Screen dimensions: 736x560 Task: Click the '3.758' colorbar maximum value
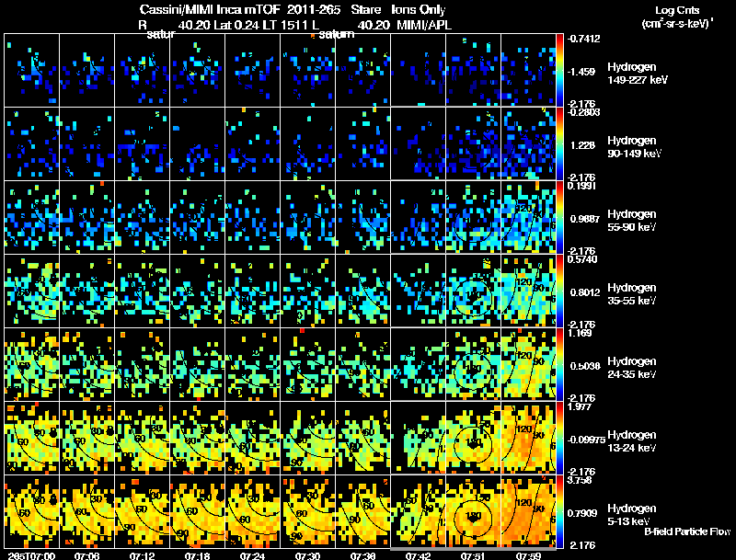580,480
